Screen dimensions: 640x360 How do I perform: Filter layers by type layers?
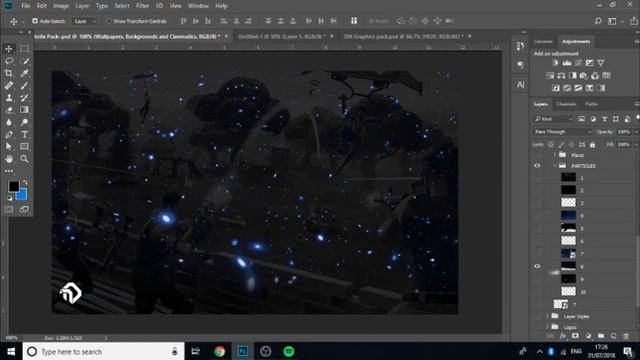(604, 119)
